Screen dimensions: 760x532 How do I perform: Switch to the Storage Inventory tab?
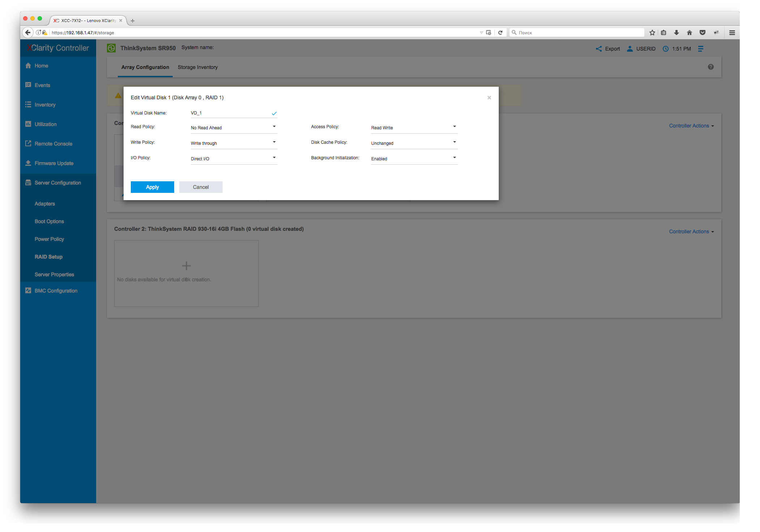(198, 67)
